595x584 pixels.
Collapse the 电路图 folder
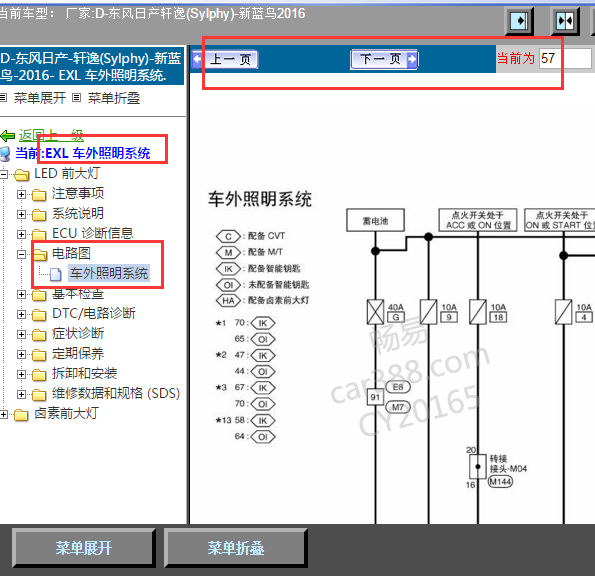pyautogui.click(x=21, y=254)
